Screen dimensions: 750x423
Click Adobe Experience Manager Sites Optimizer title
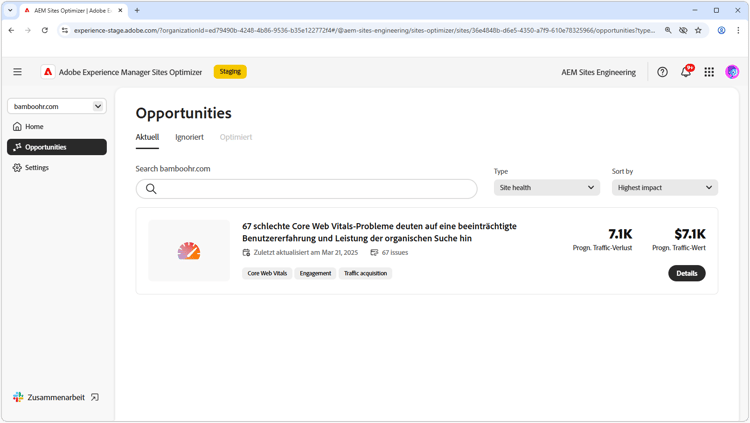[130, 72]
